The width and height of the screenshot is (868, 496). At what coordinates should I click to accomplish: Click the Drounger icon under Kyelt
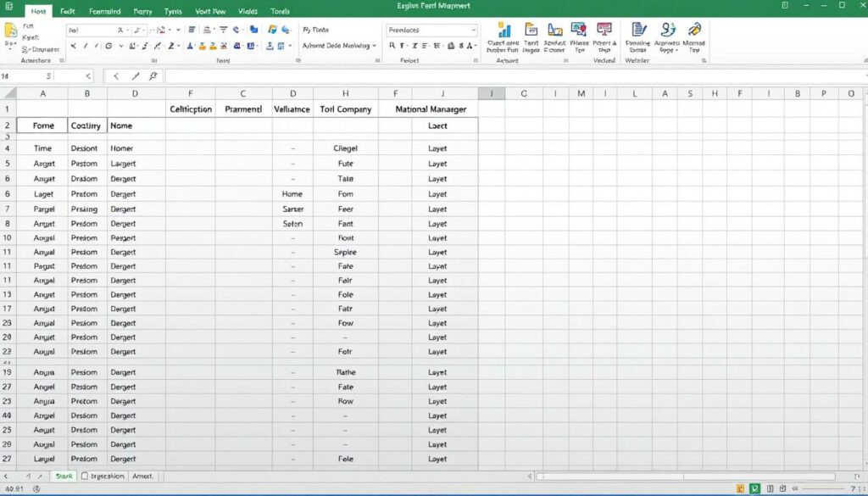point(25,49)
